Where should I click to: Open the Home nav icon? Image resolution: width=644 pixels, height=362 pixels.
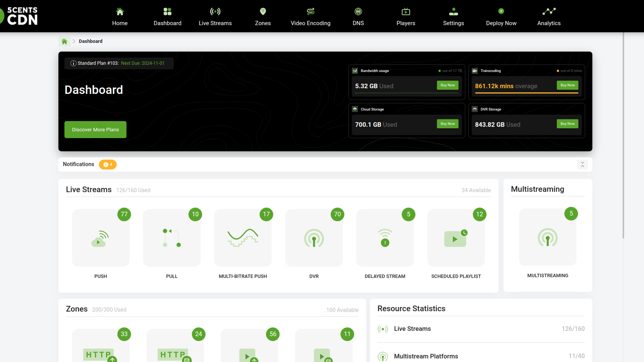tap(120, 12)
